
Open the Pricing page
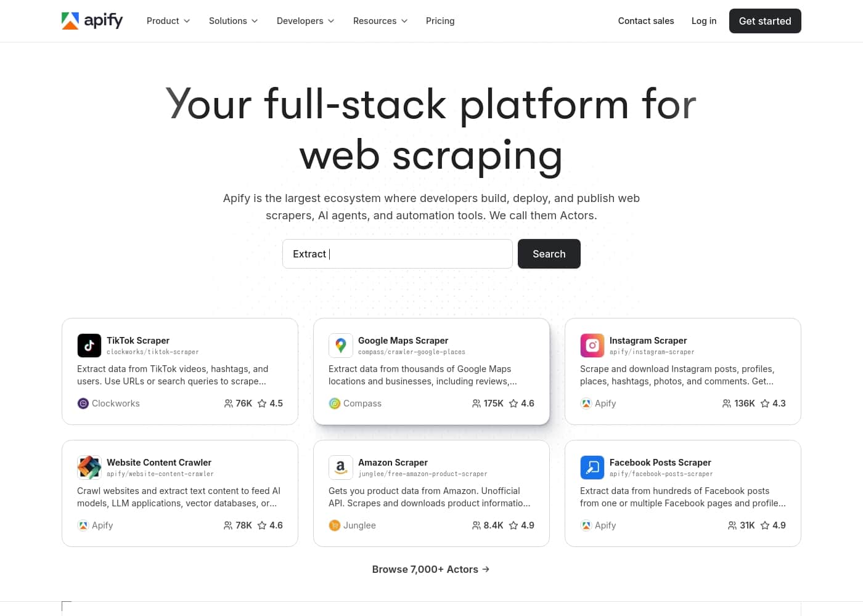point(440,21)
